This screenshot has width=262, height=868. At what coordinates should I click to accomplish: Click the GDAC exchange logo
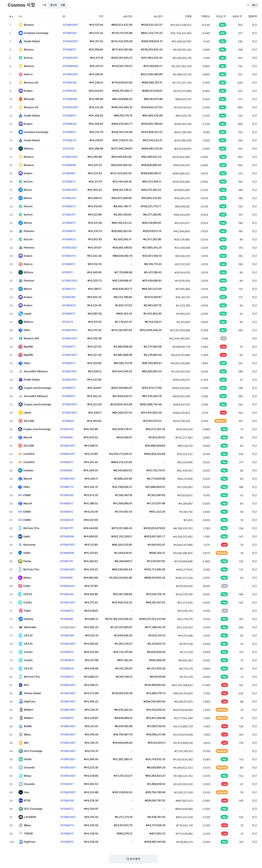[x=20, y=553]
